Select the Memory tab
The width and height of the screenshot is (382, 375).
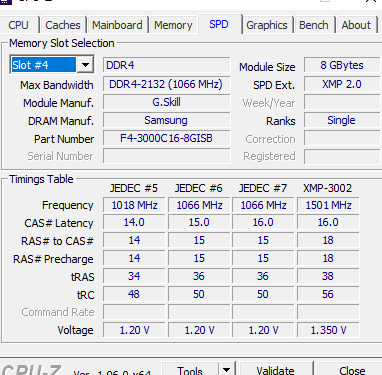[173, 25]
